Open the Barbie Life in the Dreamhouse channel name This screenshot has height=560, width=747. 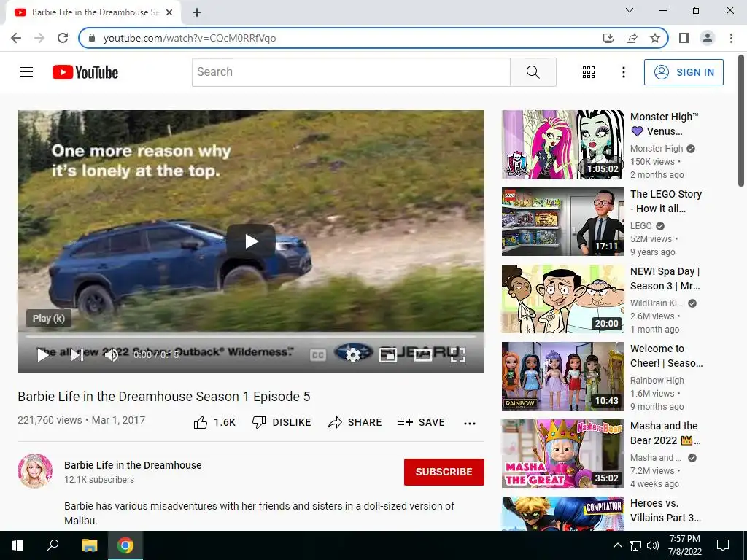click(x=133, y=465)
